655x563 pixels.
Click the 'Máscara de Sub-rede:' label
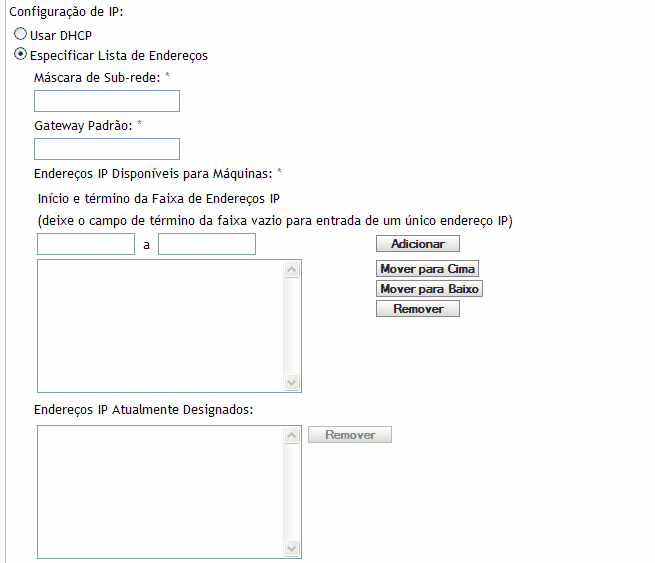click(x=97, y=78)
